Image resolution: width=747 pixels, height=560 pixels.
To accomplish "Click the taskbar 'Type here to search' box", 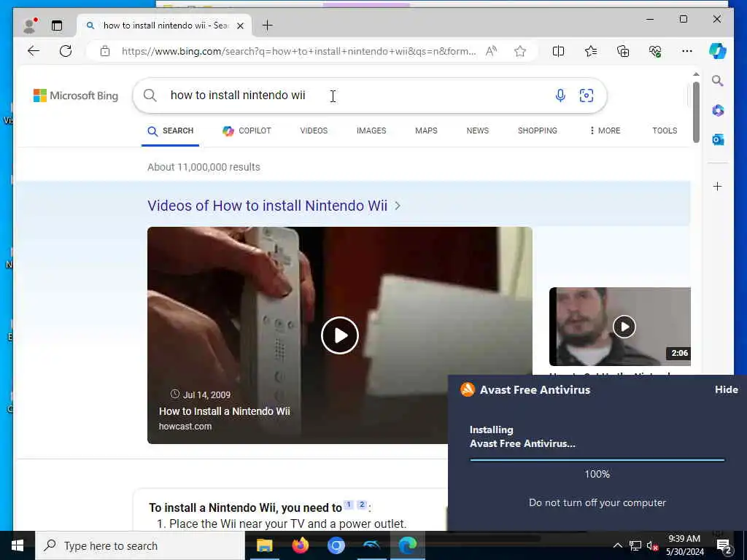I will pyautogui.click(x=140, y=545).
